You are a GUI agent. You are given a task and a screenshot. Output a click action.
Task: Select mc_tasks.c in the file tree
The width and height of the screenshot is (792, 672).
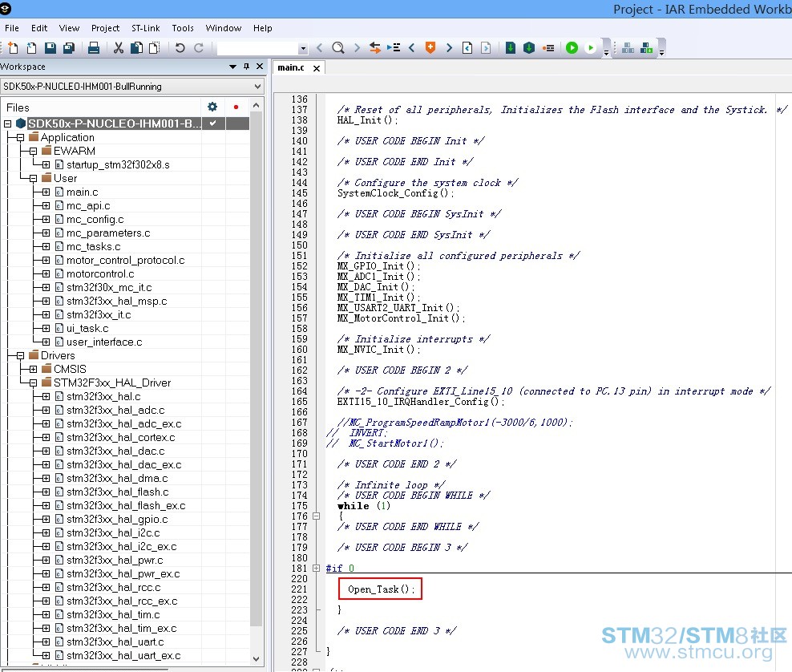click(x=94, y=246)
